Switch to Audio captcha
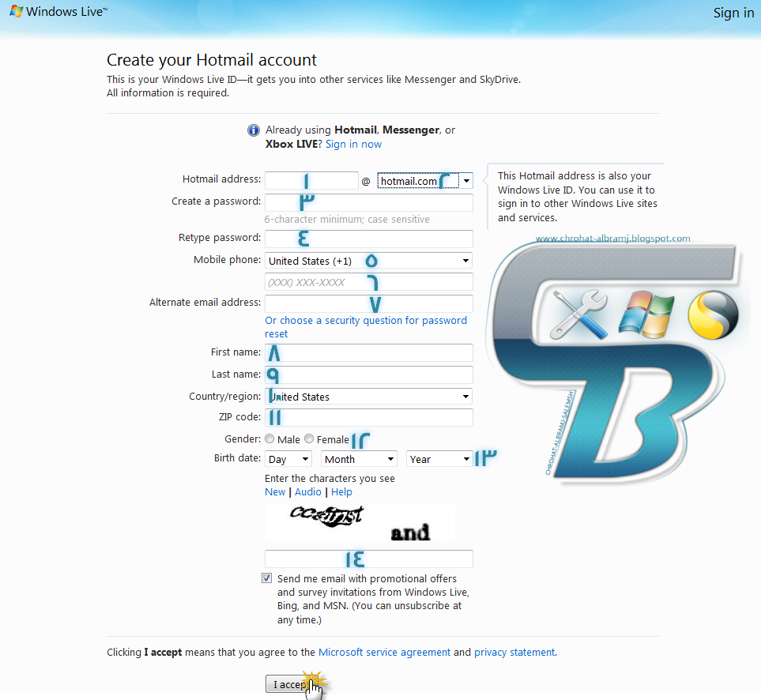Image resolution: width=761 pixels, height=700 pixels. 307,492
